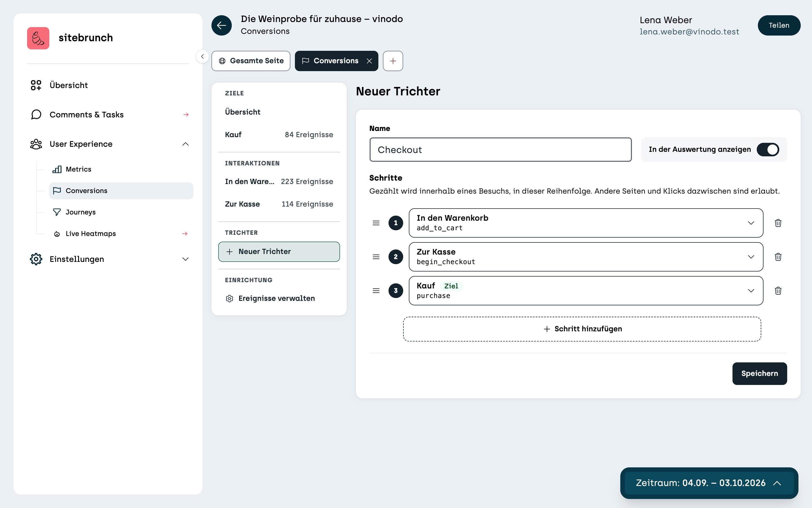
Task: Select Zur Kasse with 114 Ereignisse
Action: (x=279, y=204)
